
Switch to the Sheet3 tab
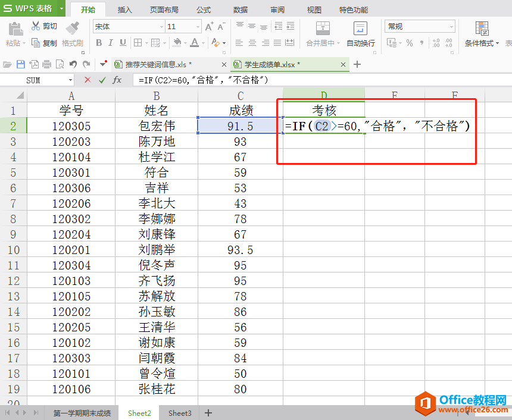click(180, 413)
